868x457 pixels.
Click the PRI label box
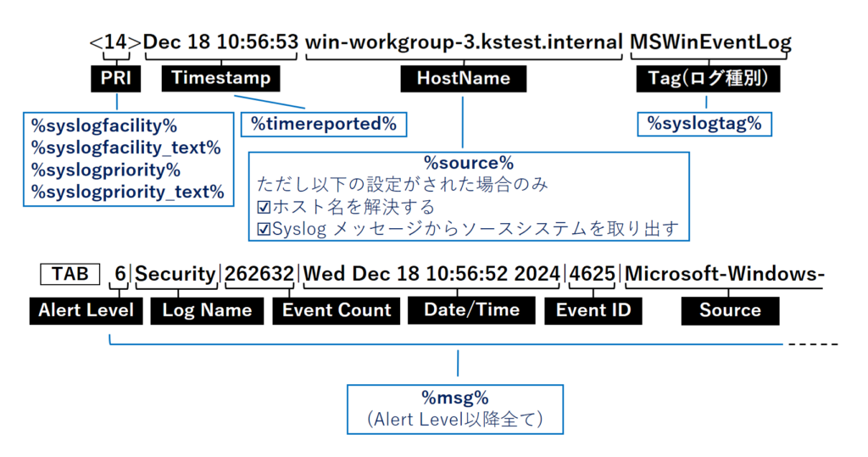coord(115,79)
